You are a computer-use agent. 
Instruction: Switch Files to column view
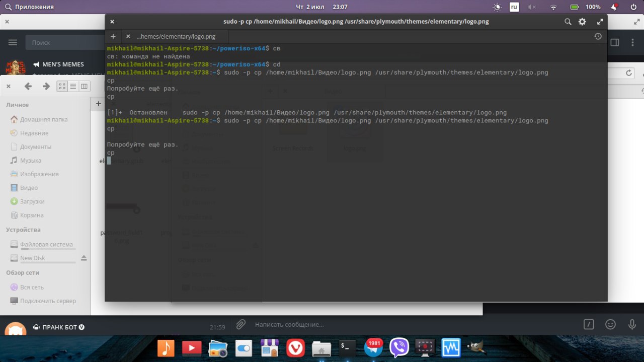(85, 86)
